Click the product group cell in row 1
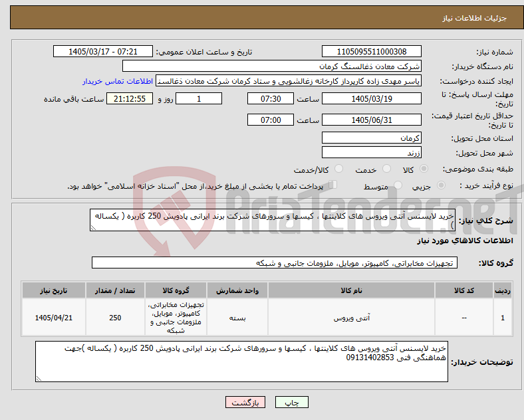 tap(176, 318)
